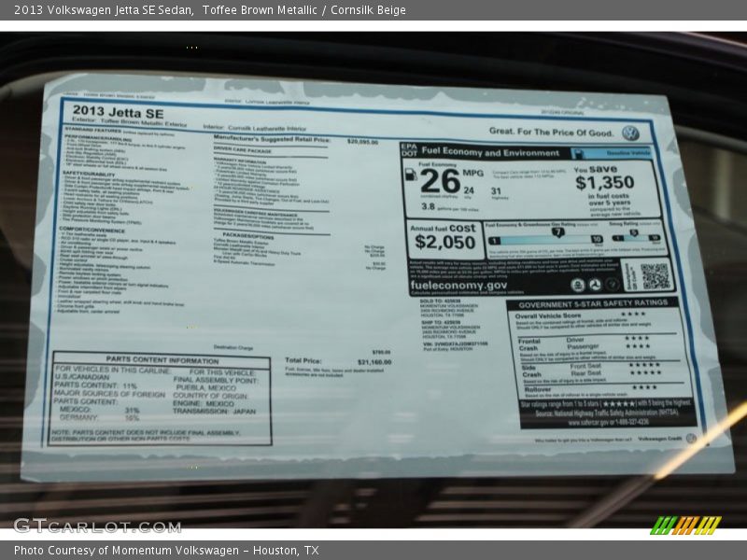Click the smog rating scale bar

[637, 238]
